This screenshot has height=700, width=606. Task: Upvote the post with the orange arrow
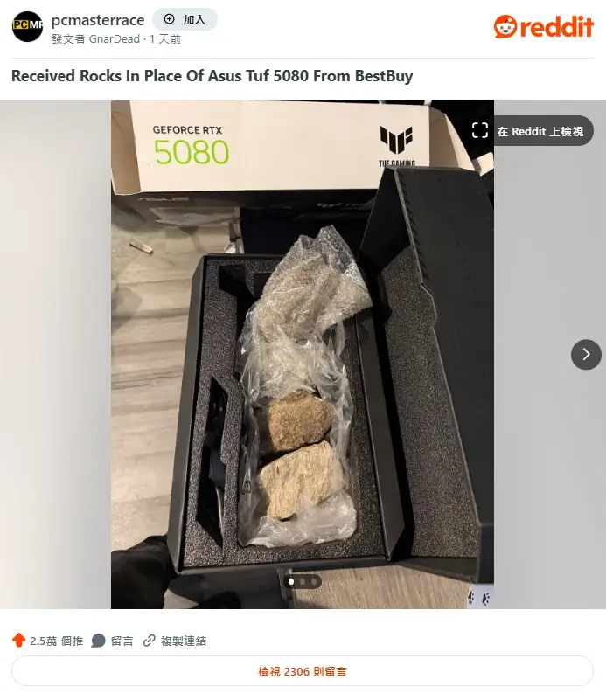tap(18, 641)
